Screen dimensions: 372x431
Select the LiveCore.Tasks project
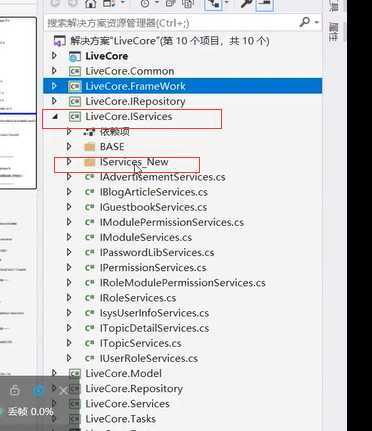pos(120,419)
